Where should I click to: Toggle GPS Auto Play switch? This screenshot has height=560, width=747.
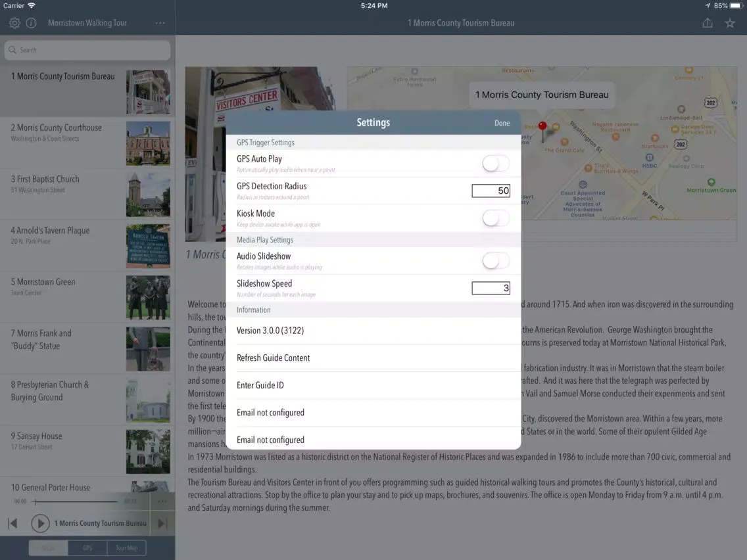pyautogui.click(x=495, y=163)
